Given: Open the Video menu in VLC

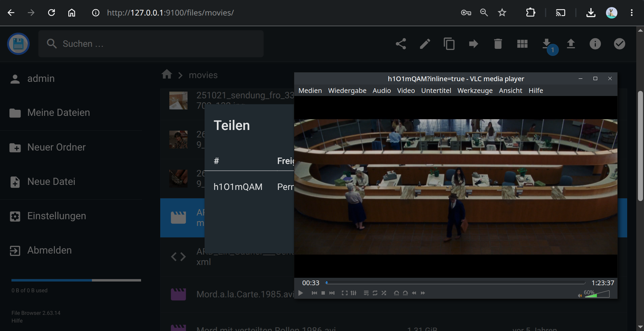Looking at the screenshot, I should coord(406,91).
